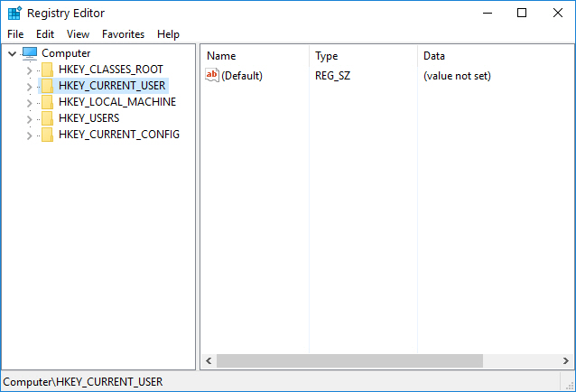Click the ab string icon of (Default) value

pos(212,75)
